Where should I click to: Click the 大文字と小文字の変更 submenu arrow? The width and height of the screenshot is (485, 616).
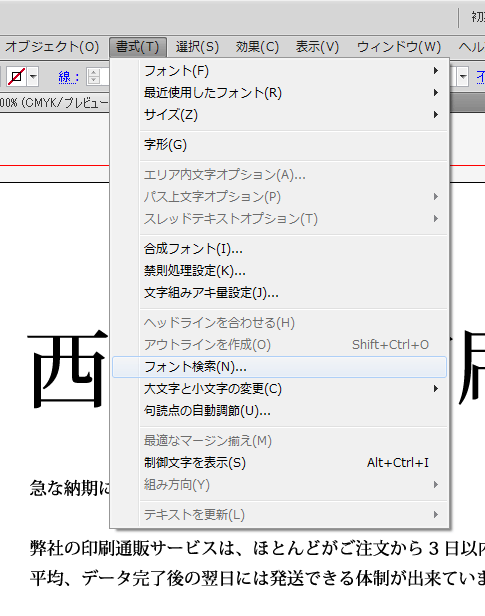click(436, 389)
